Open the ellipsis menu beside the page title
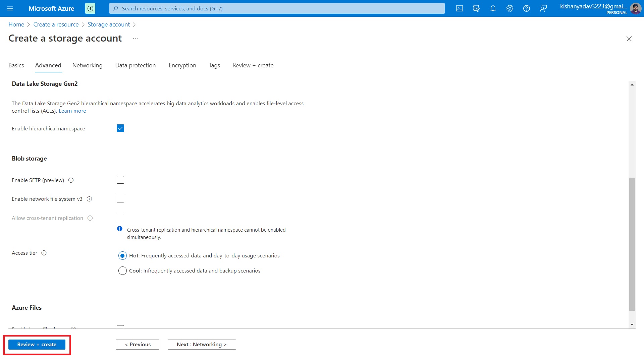Viewport: 644px width, 362px height. pos(135,39)
